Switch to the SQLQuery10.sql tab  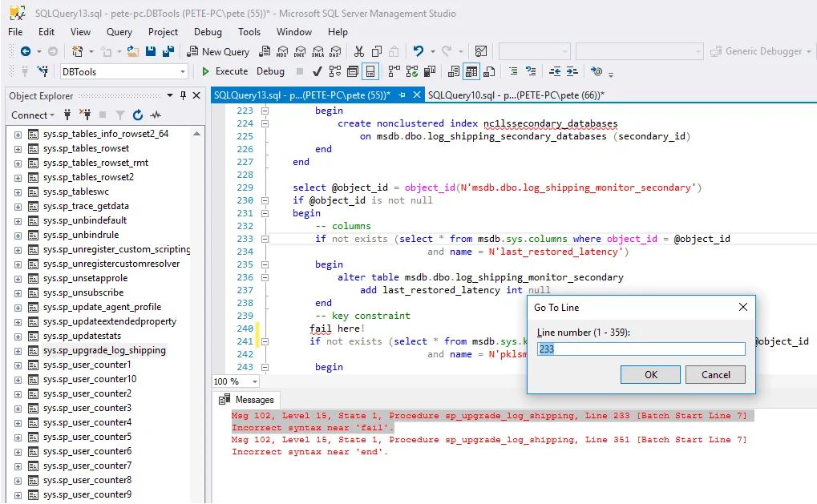(516, 95)
